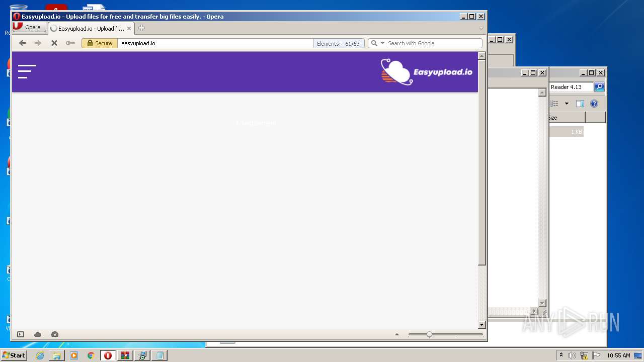Open a new tab

pyautogui.click(x=141, y=28)
